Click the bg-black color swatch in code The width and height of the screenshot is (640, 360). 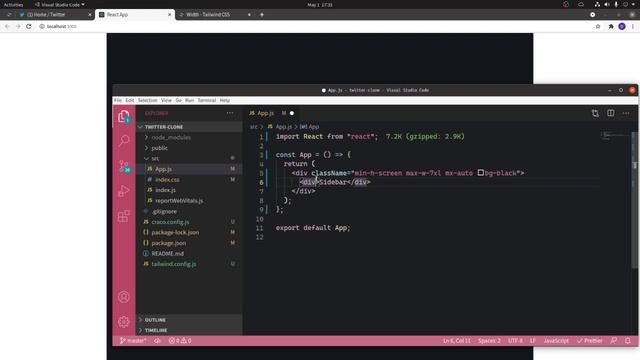pos(481,173)
